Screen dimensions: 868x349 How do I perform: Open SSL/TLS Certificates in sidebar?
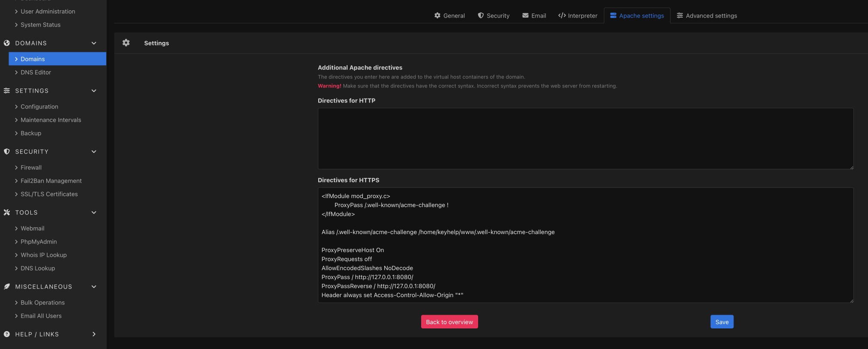pyautogui.click(x=49, y=194)
